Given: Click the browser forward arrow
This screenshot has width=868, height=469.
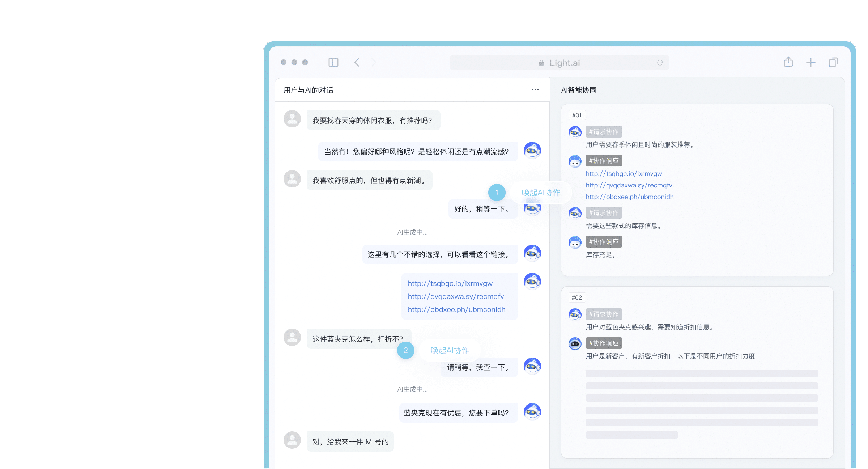Looking at the screenshot, I should 374,63.
